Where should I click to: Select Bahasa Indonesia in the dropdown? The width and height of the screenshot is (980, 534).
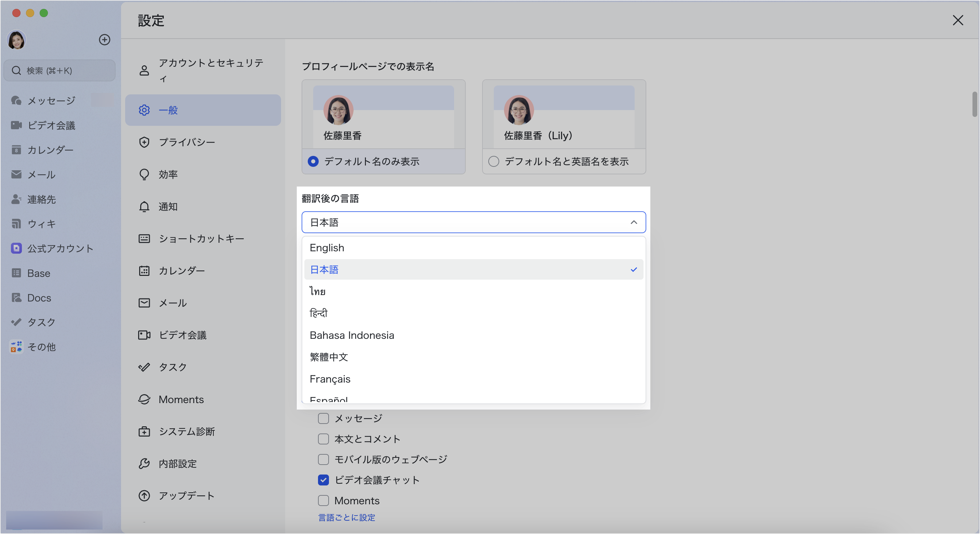(x=352, y=335)
